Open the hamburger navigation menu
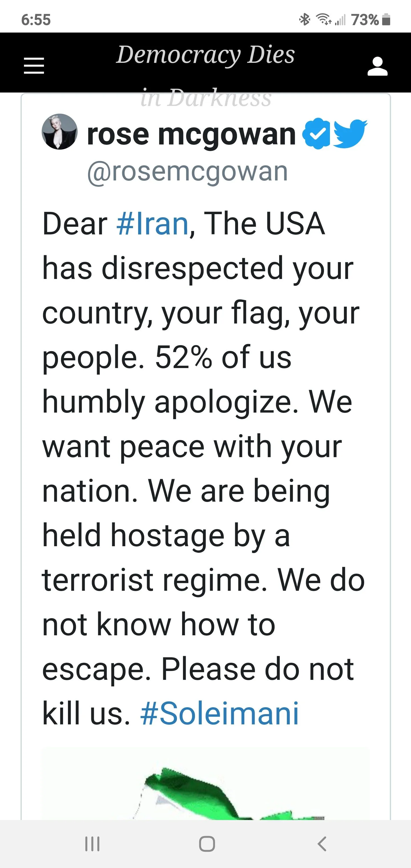Screen dimensions: 411x868 [x=34, y=65]
